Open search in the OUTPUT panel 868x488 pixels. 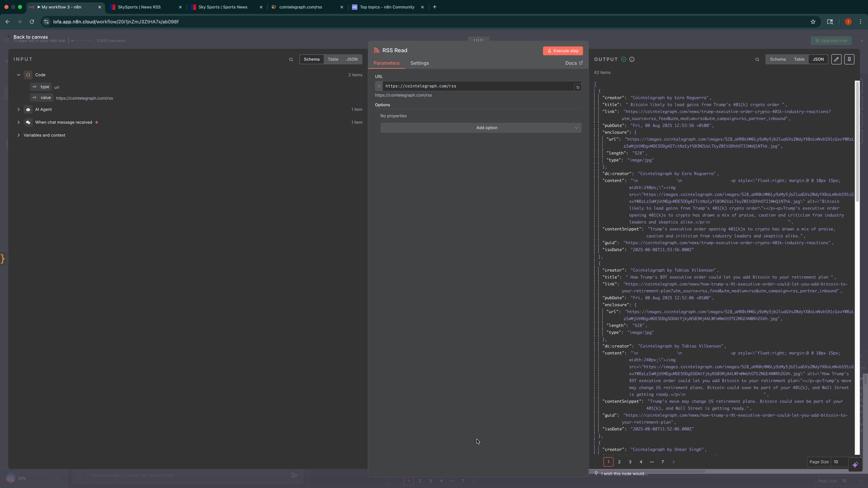pos(757,59)
